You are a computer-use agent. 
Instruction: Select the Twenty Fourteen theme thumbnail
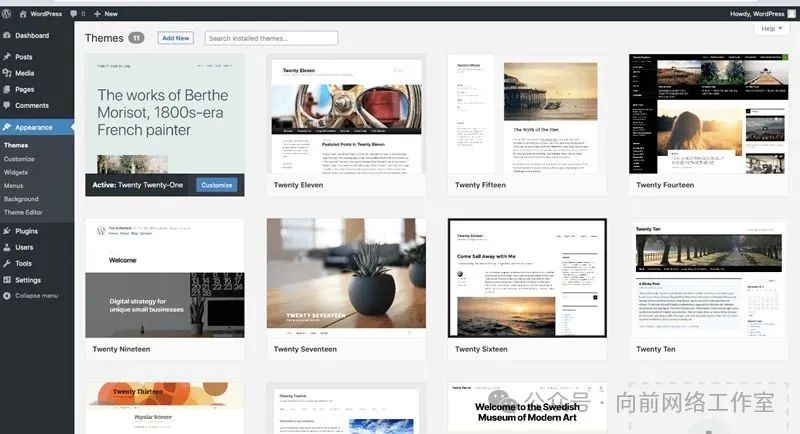click(708, 114)
